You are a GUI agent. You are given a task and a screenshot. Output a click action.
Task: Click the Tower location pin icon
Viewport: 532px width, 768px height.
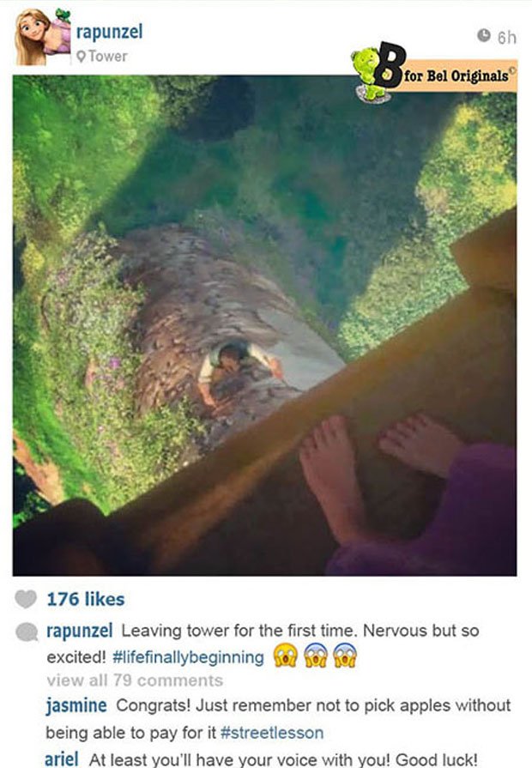pyautogui.click(x=82, y=57)
